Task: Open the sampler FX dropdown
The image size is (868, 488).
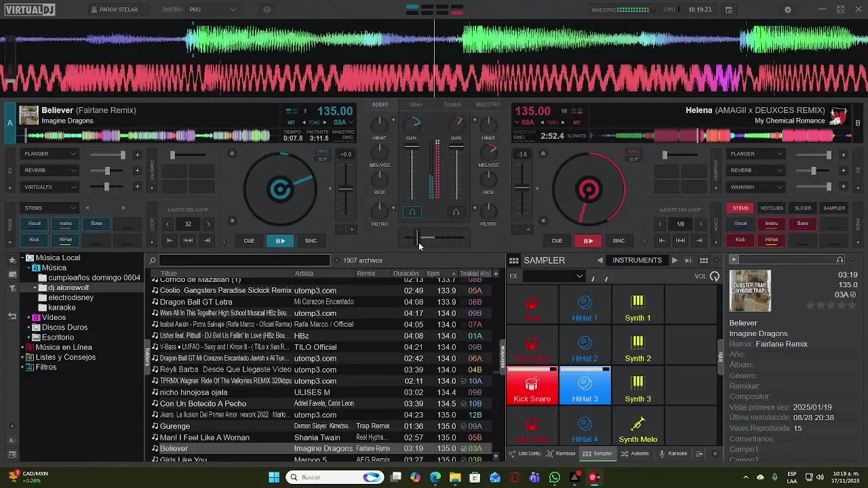Action: click(553, 276)
